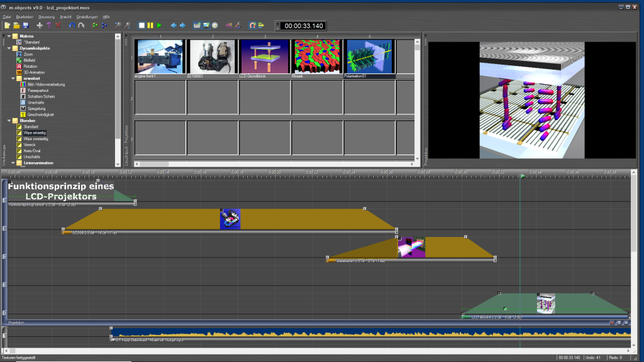644x362 pixels.
Task: Click the blue Undo arrow icon
Action: [x=72, y=25]
